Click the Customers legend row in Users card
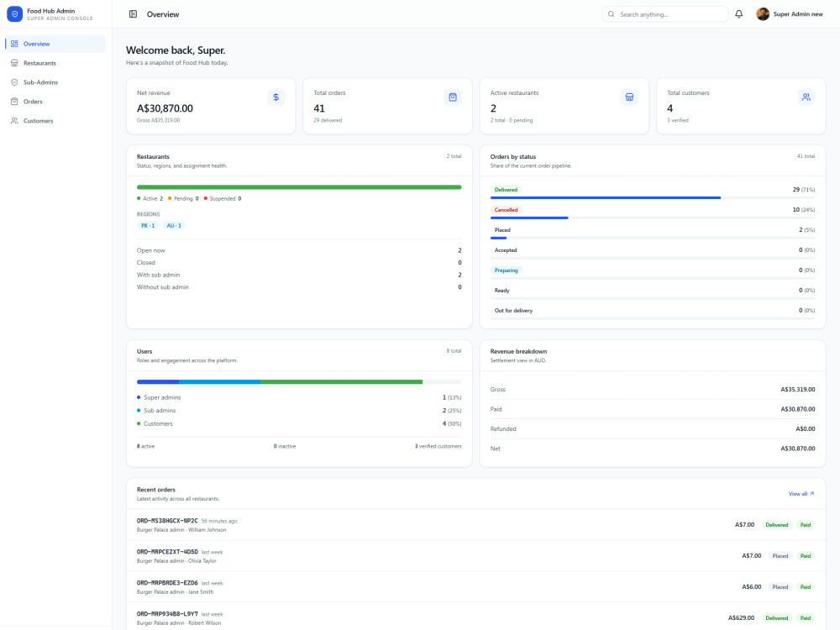Viewport: 840px width, 630px height. pos(299,423)
